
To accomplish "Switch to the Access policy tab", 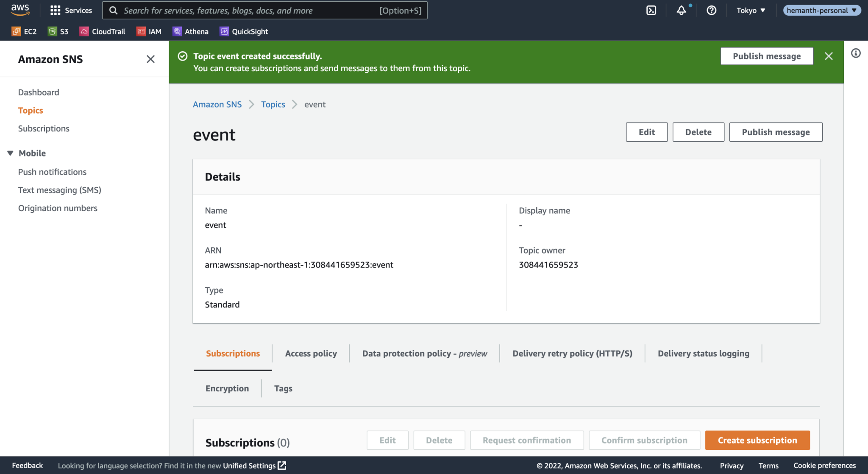I will pyautogui.click(x=311, y=353).
